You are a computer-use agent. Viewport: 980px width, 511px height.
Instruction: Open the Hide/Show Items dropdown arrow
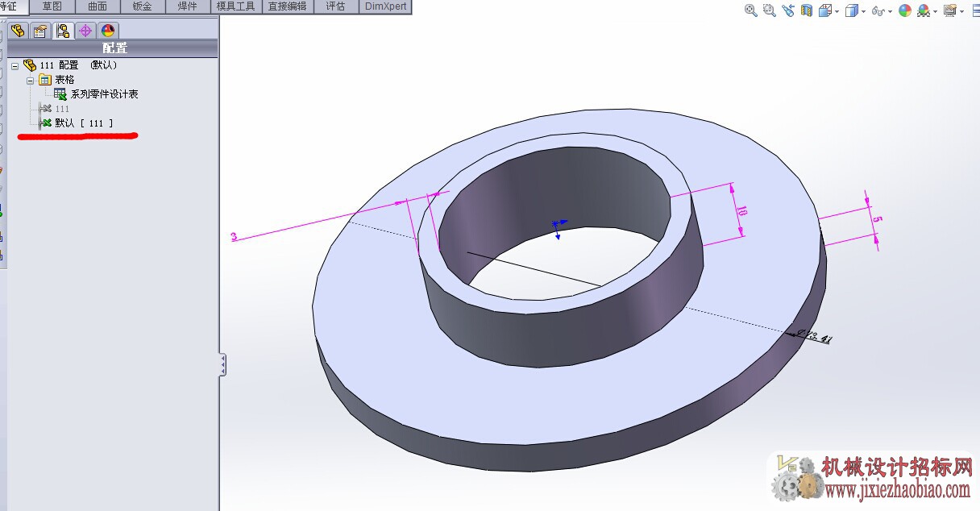(x=891, y=11)
